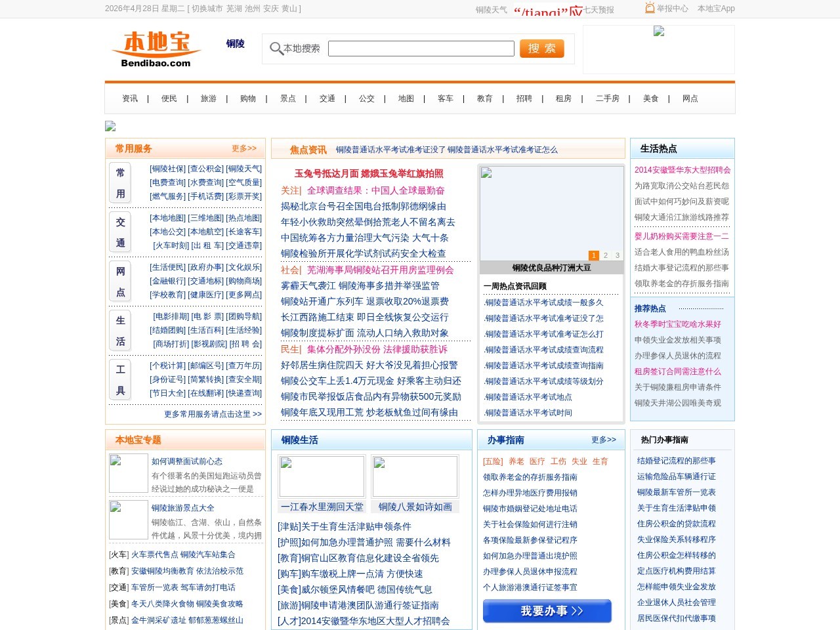Click the magnifier icon beside 本地搜索
This screenshot has height=630, width=840.
coord(276,49)
